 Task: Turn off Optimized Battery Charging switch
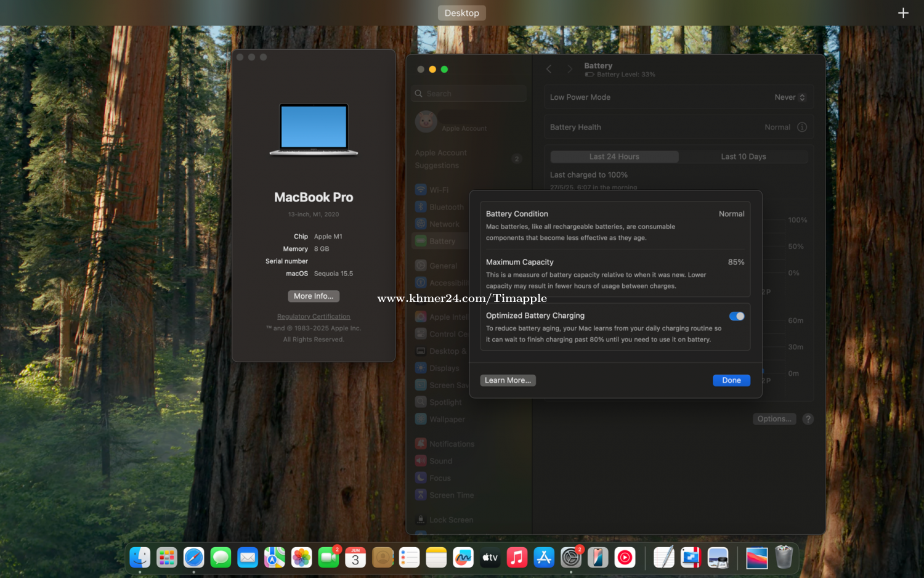pos(737,316)
